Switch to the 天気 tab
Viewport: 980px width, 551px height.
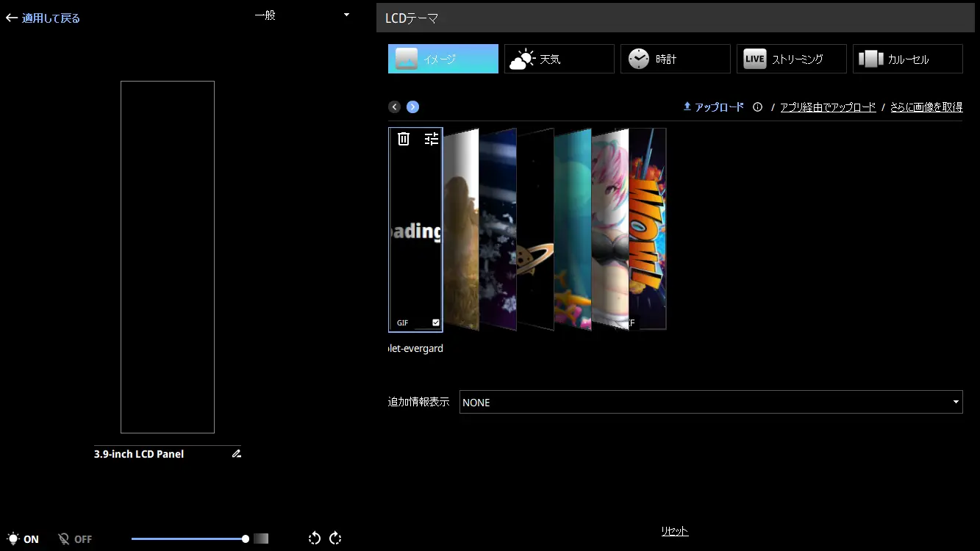tap(559, 59)
